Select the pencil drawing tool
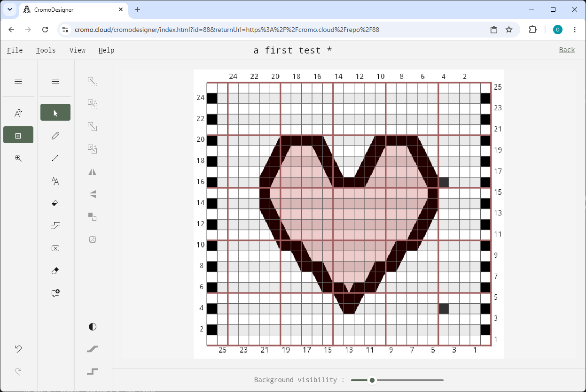This screenshot has width=586, height=392. click(x=55, y=136)
